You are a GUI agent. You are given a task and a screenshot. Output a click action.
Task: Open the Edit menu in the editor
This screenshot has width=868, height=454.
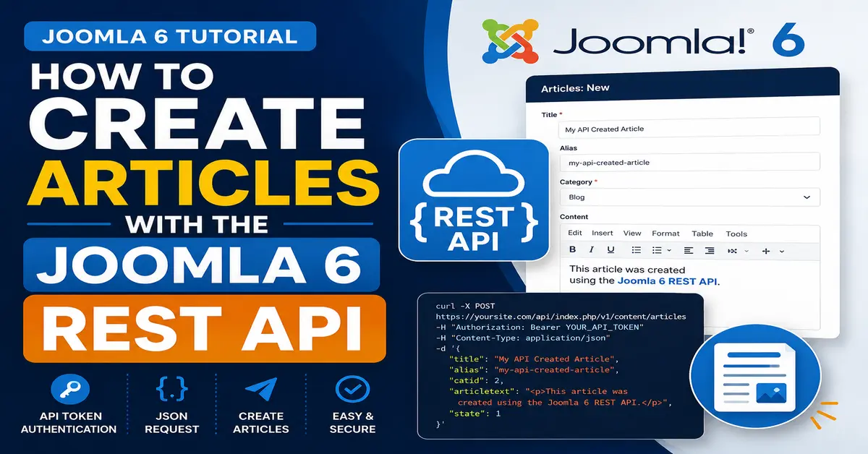pyautogui.click(x=575, y=234)
